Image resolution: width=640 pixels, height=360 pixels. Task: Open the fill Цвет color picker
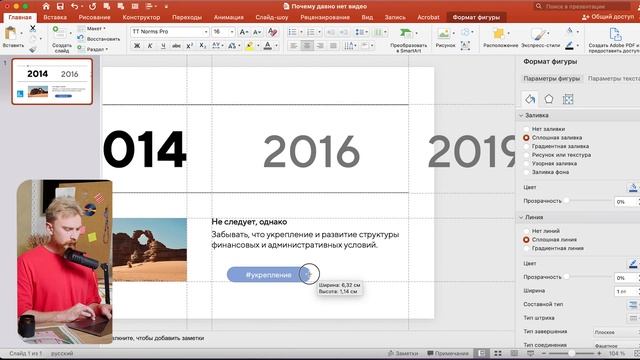[633, 187]
